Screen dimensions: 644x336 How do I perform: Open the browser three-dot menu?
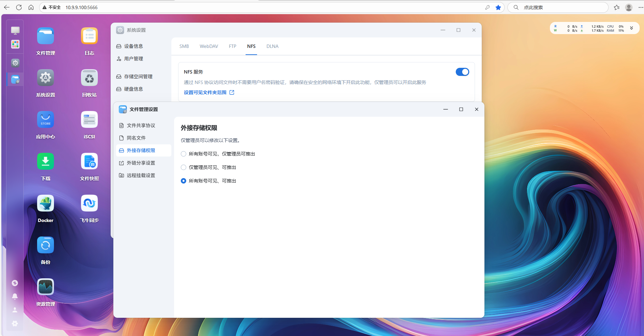(641, 7)
